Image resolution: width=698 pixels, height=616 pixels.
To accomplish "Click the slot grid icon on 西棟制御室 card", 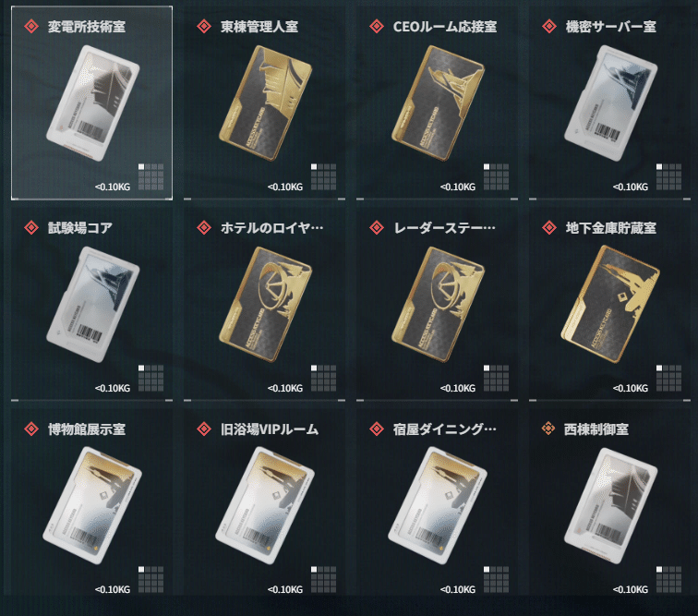I will [x=668, y=579].
